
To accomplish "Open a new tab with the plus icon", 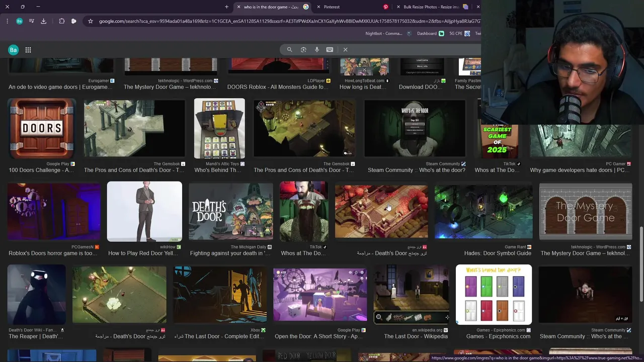I will (226, 7).
